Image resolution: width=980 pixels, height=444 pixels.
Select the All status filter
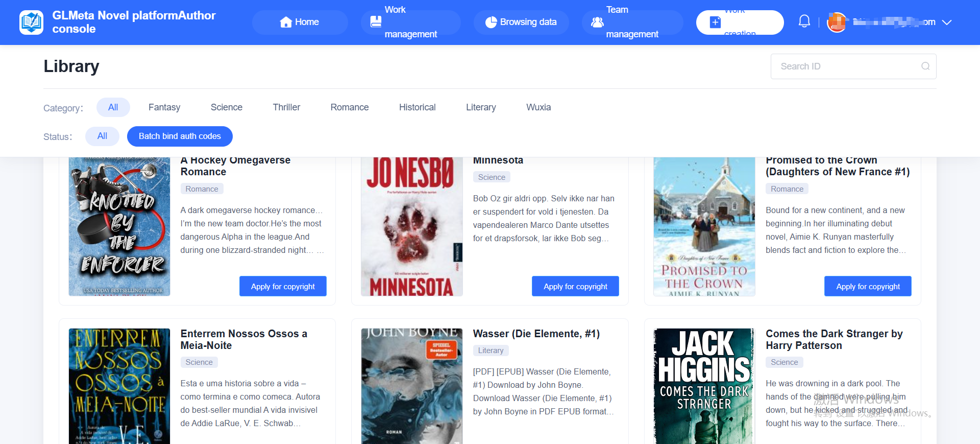(x=102, y=136)
